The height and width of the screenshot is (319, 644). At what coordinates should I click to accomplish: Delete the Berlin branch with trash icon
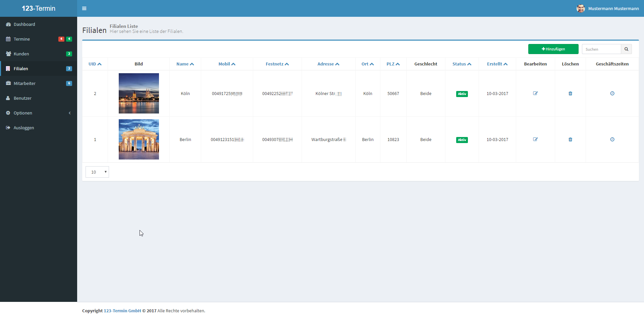coord(570,139)
